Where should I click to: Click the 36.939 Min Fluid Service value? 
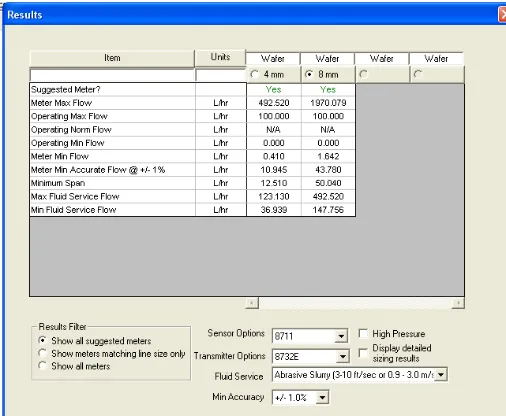[274, 210]
